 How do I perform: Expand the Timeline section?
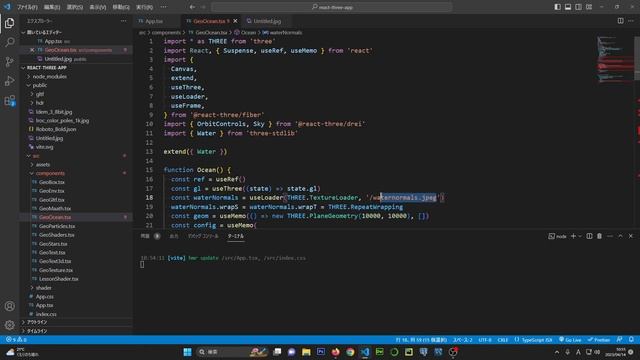(x=76, y=331)
